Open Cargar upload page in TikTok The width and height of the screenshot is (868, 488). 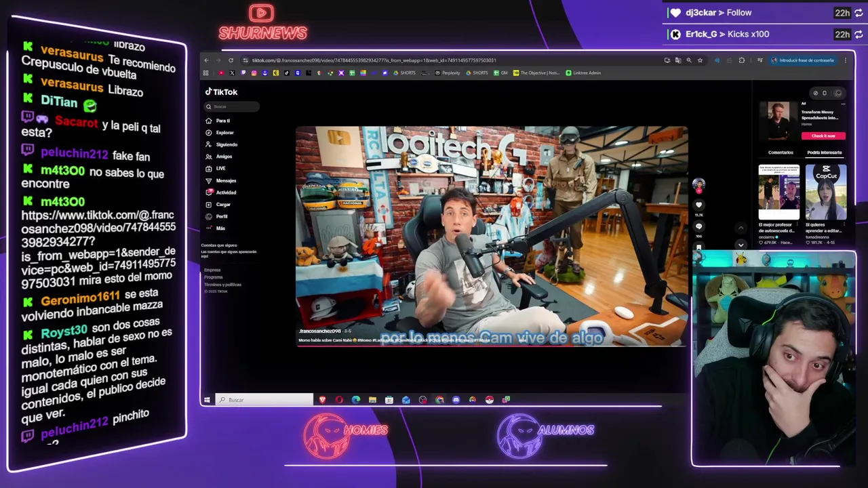coord(218,204)
